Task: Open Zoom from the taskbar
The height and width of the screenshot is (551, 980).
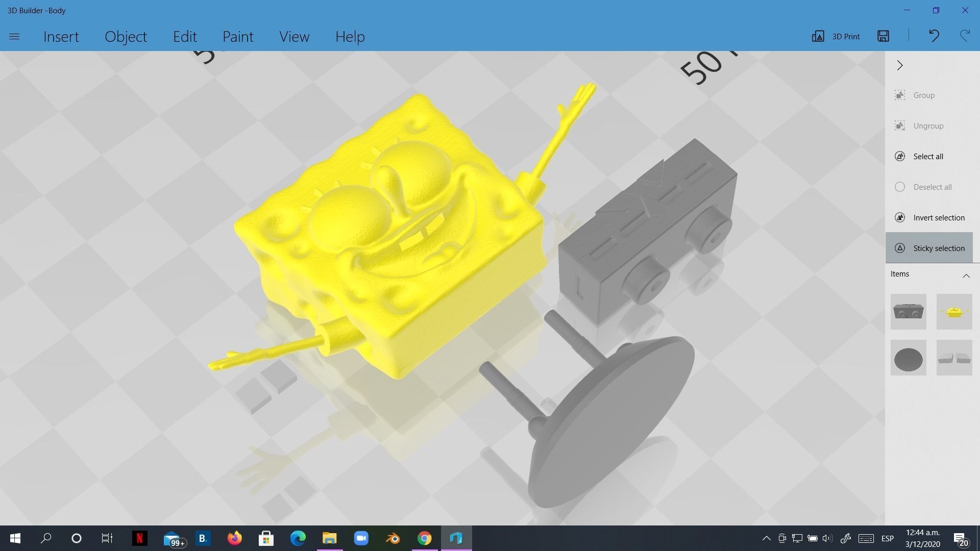Action: coord(361,538)
